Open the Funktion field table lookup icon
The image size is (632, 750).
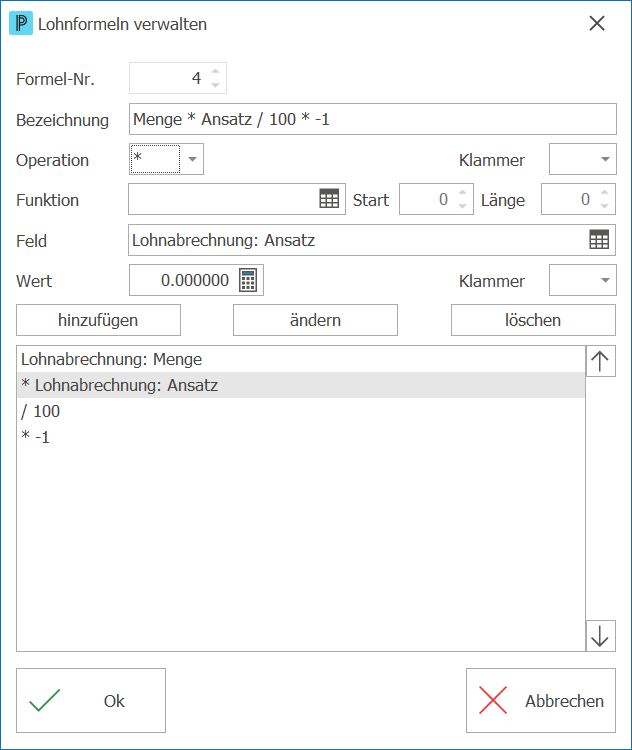tap(329, 199)
